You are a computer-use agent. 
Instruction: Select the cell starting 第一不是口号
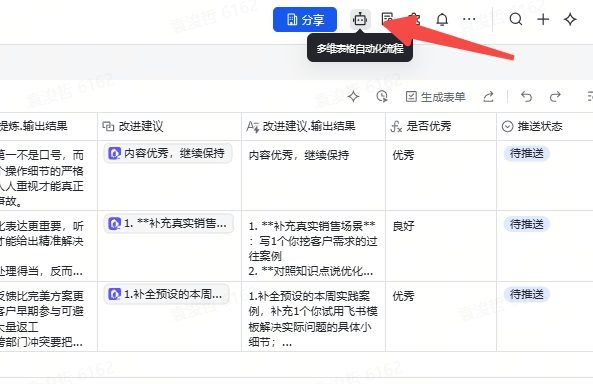pos(48,176)
